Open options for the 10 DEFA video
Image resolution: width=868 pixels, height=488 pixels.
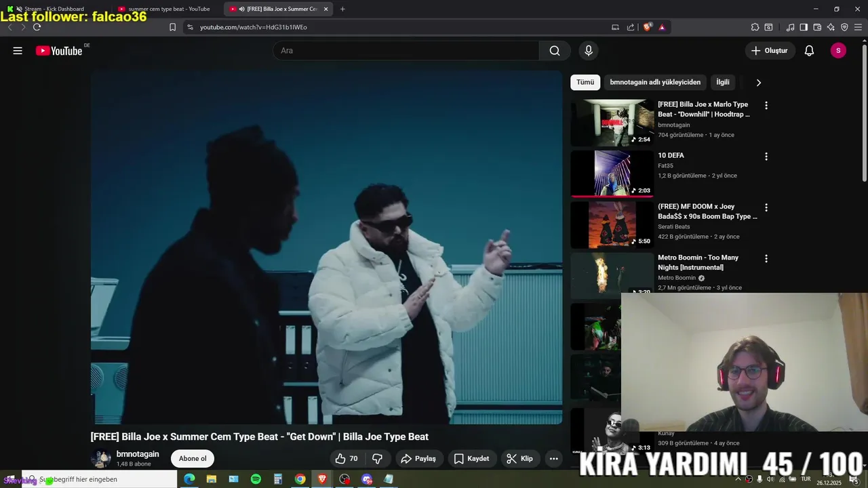click(x=766, y=157)
